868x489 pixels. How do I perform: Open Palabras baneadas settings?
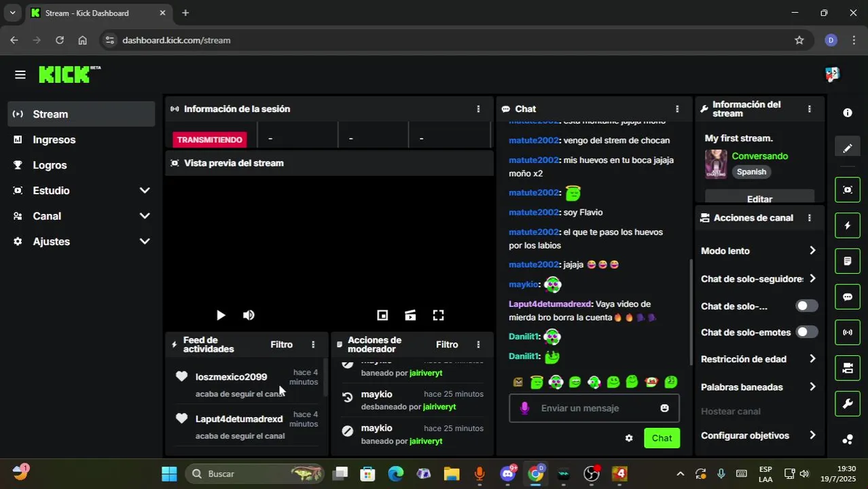pos(759,387)
